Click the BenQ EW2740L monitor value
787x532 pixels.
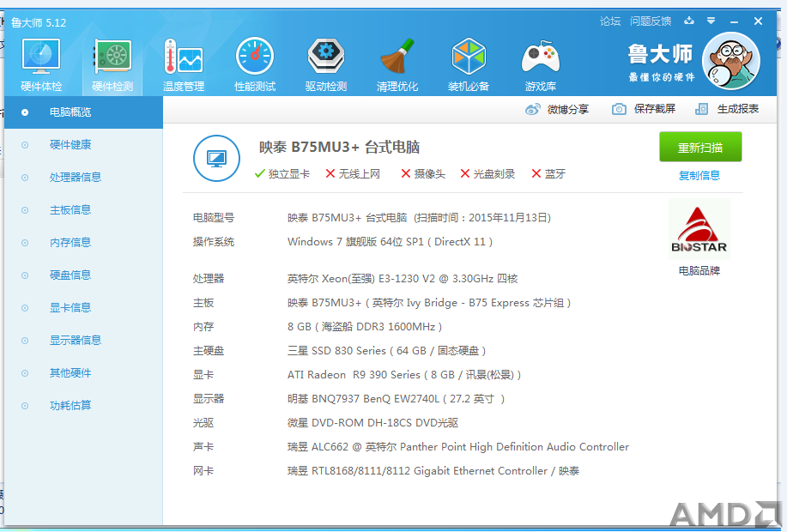396,399
